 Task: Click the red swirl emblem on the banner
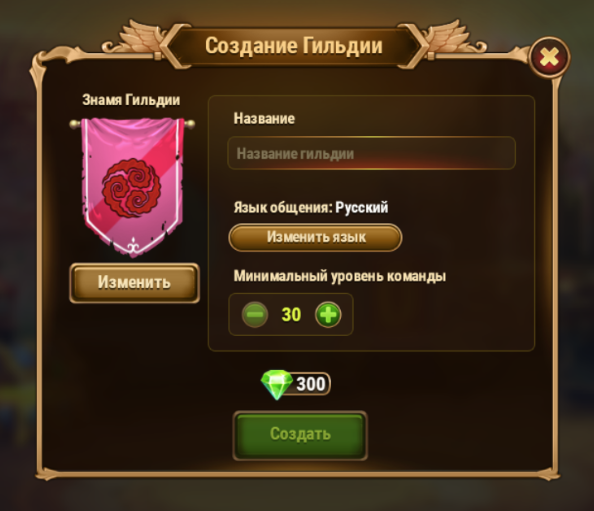pos(131,188)
